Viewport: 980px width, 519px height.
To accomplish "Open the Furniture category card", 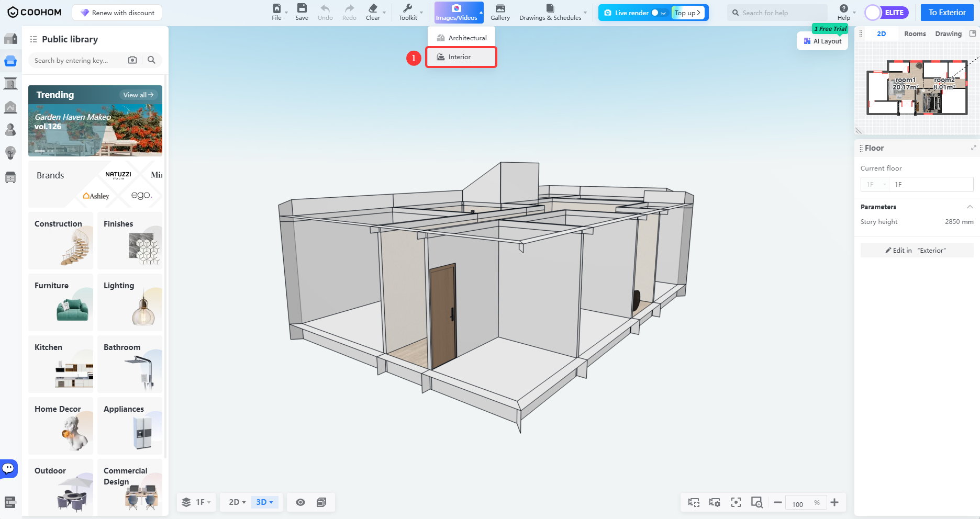I will click(61, 302).
